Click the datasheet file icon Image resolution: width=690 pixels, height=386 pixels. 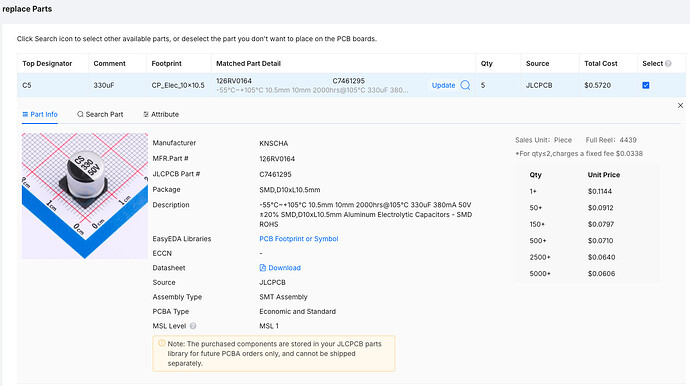pyautogui.click(x=263, y=268)
